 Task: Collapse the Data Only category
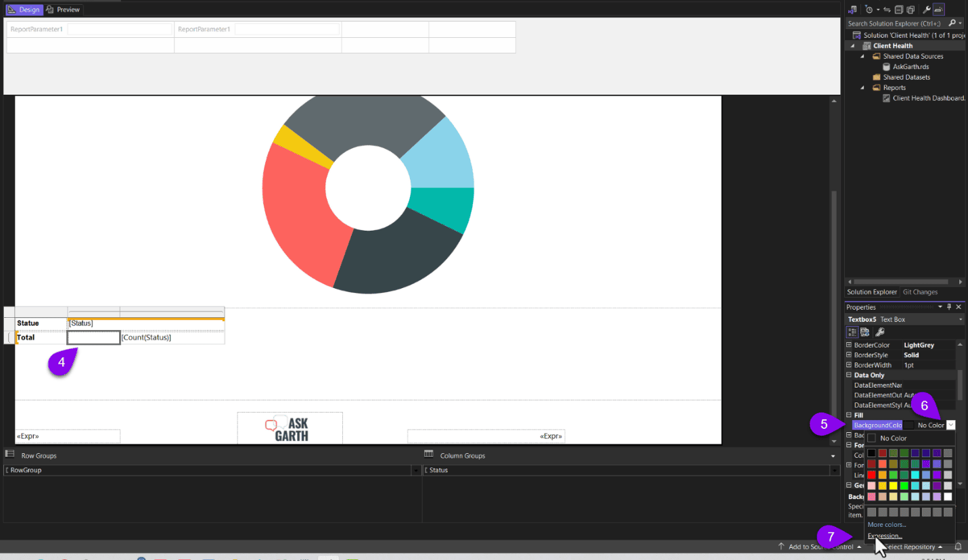[850, 375]
